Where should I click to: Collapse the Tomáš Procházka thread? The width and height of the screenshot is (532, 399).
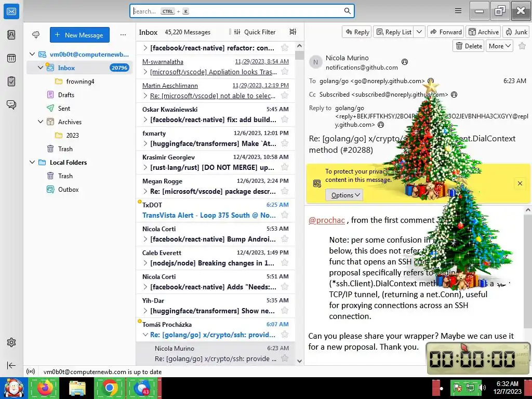[145, 335]
